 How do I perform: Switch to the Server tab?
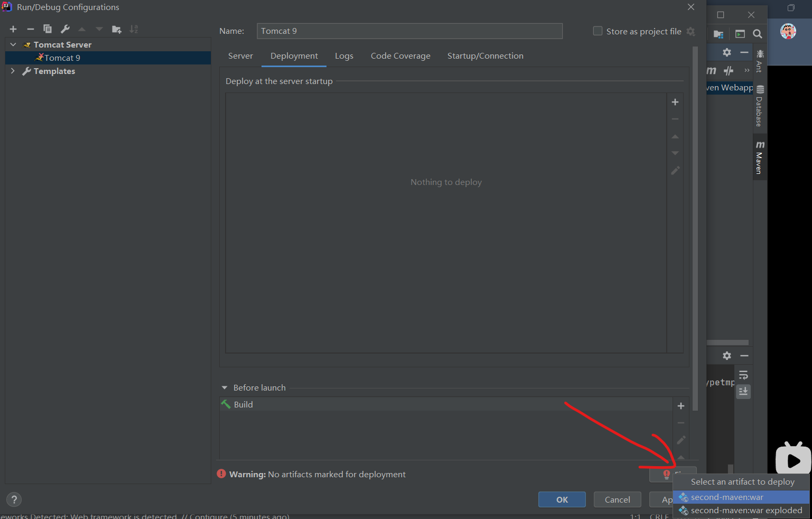tap(240, 55)
